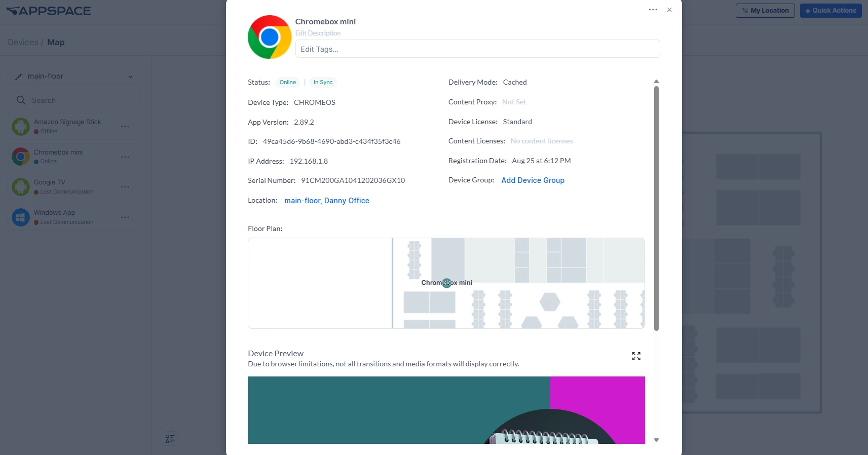The image size is (868, 455).
Task: Click scrollbar up arrow in dialog
Action: (656, 82)
